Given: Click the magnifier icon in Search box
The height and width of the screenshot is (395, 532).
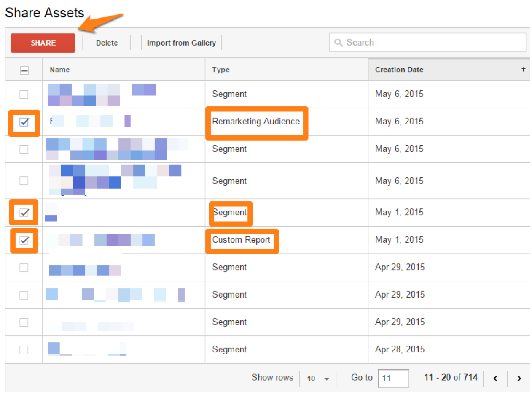Looking at the screenshot, I should point(338,43).
